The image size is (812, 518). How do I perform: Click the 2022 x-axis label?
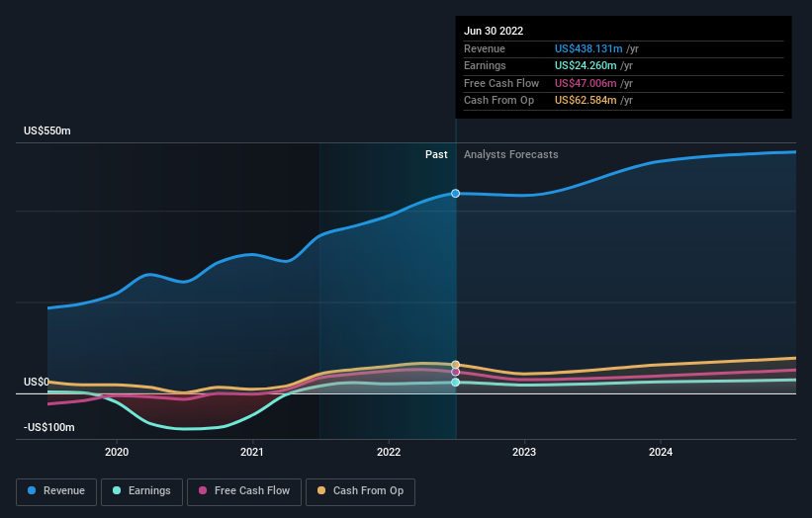click(x=389, y=452)
